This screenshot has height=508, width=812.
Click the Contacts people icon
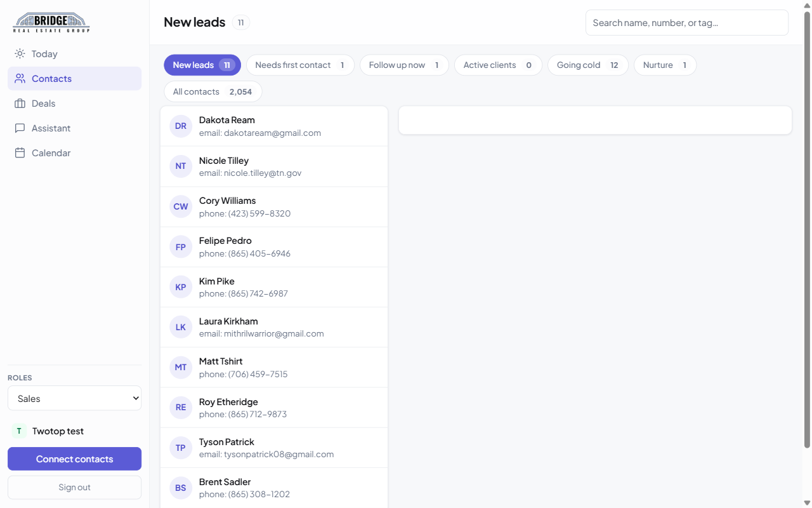(x=20, y=79)
